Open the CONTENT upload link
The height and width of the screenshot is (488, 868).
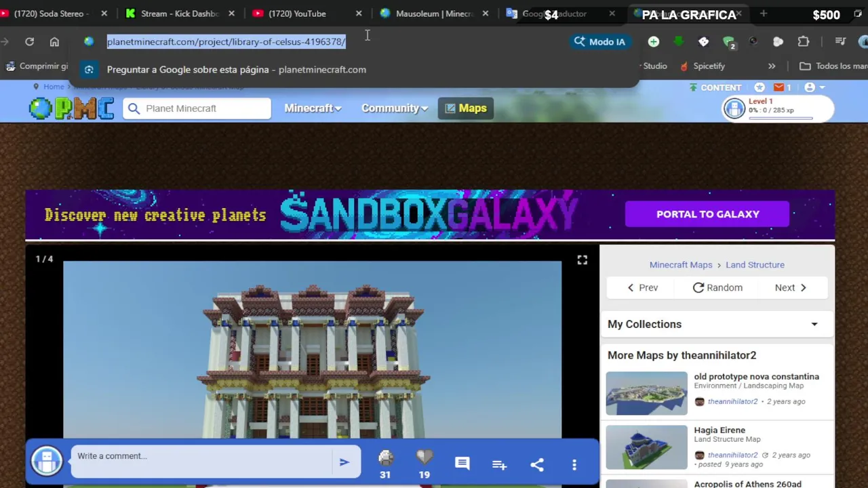click(715, 87)
